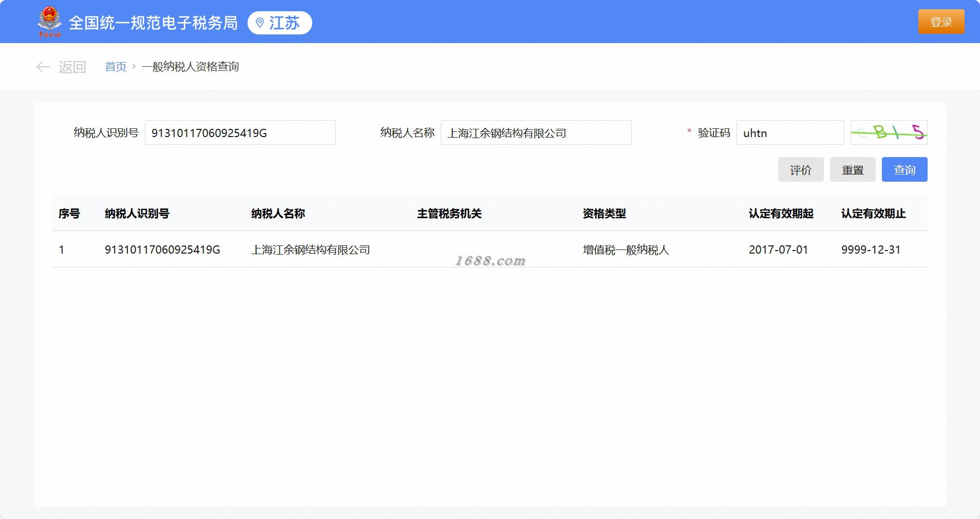
Task: Open the 江苏 location selector
Action: 279,23
